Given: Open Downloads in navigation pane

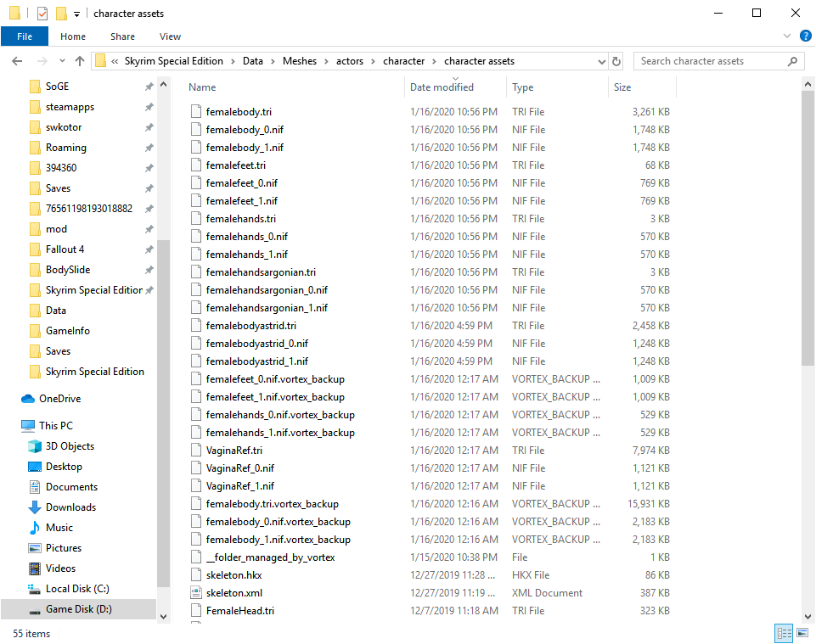Looking at the screenshot, I should coord(70,507).
